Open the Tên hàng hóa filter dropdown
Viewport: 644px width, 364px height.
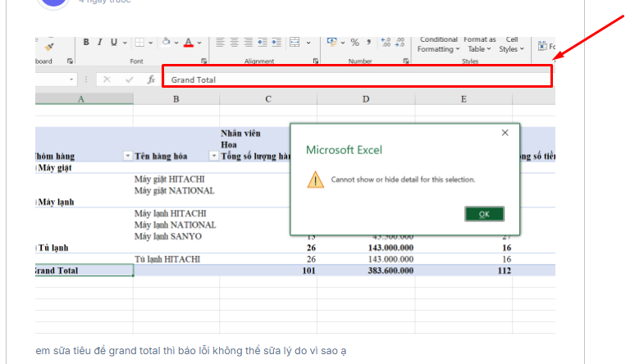click(x=213, y=156)
